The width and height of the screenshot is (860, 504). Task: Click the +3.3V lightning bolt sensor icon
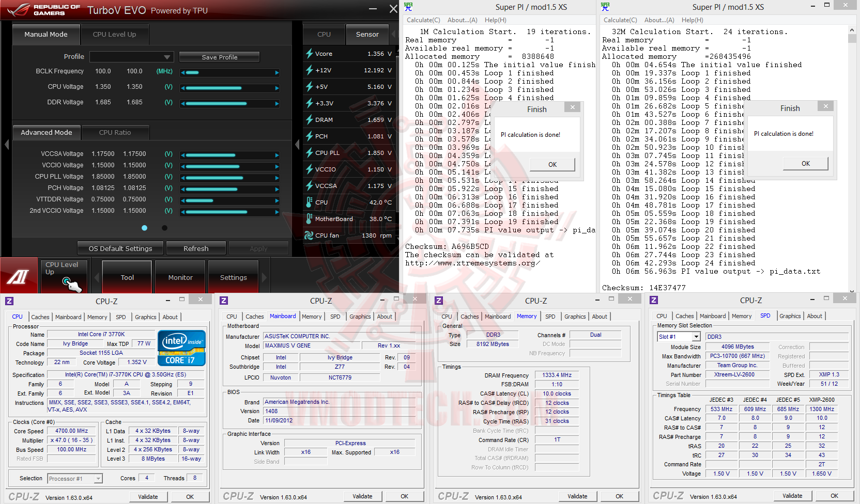coord(309,103)
